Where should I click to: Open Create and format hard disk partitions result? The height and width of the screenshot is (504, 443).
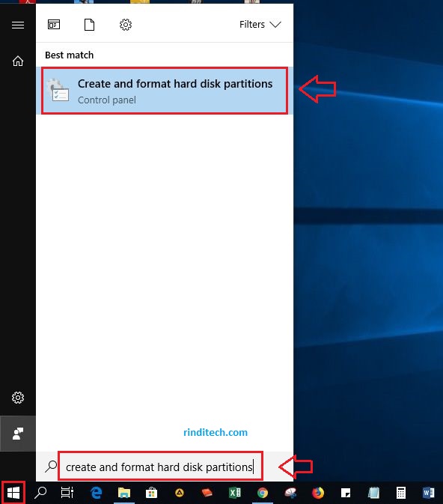pyautogui.click(x=165, y=91)
